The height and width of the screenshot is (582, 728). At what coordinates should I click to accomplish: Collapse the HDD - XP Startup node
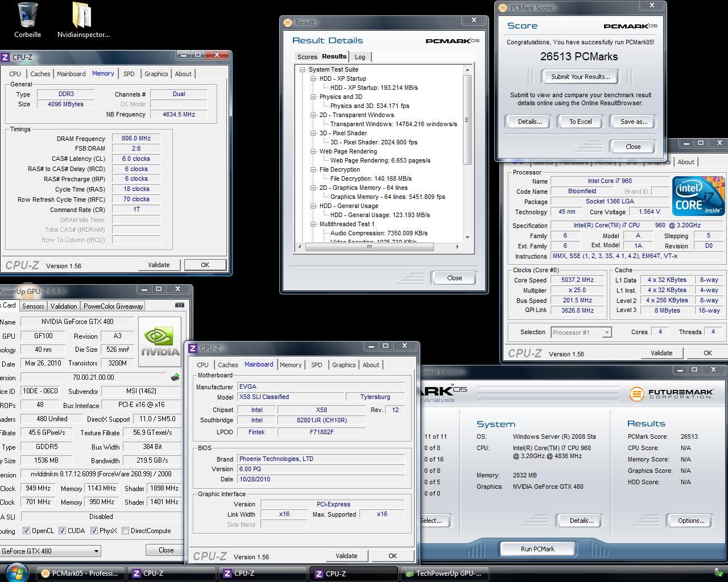click(313, 78)
